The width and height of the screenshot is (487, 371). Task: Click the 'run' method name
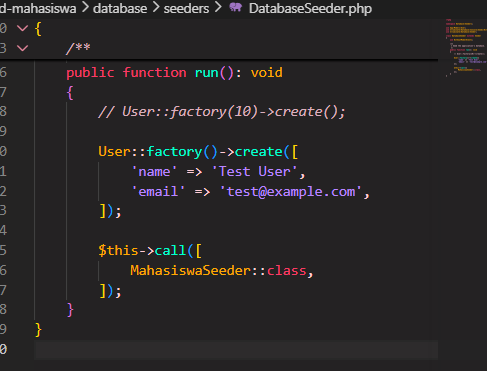point(206,73)
